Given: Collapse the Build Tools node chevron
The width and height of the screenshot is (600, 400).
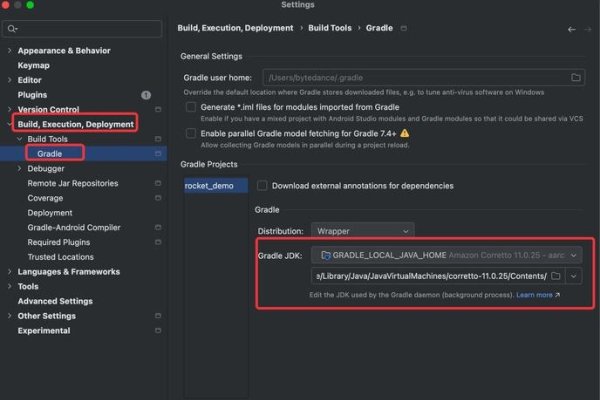Looking at the screenshot, I should point(20,139).
